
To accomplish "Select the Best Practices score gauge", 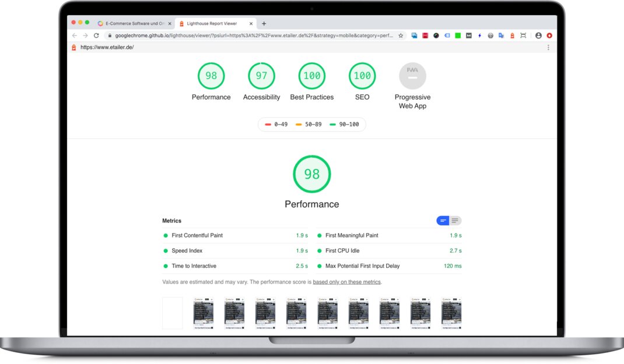I will (x=312, y=76).
